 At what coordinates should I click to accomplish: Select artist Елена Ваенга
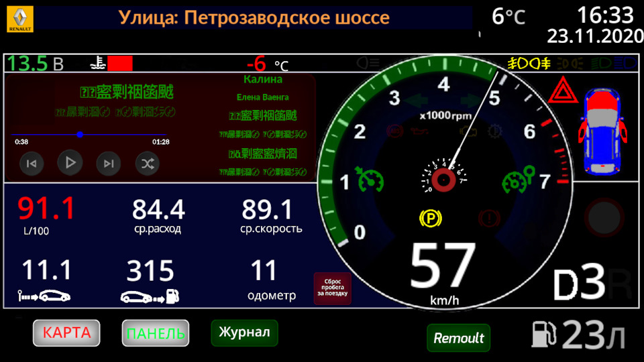262,97
